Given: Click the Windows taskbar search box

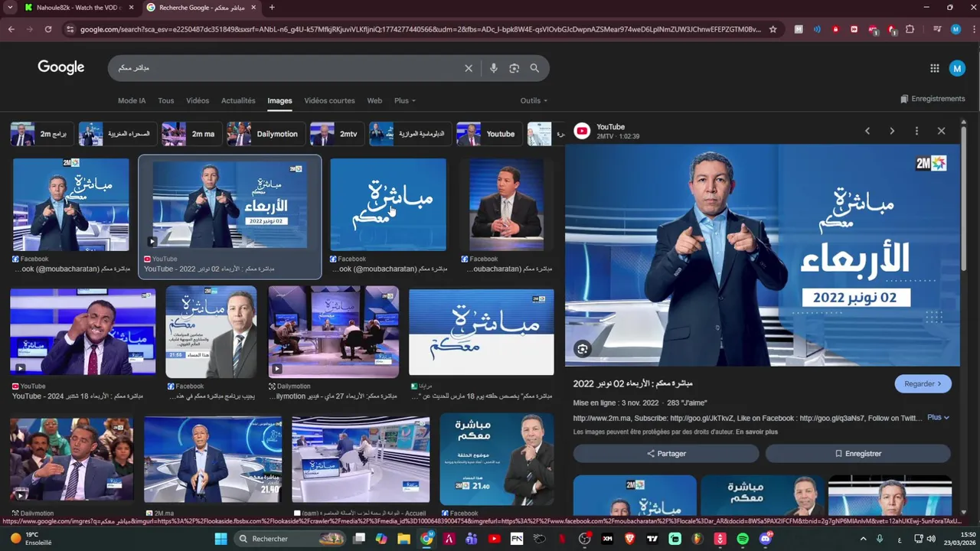Looking at the screenshot, I should pos(292,539).
